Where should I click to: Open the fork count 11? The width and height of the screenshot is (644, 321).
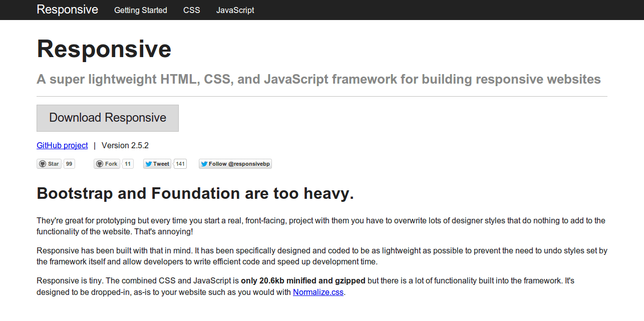(128, 164)
